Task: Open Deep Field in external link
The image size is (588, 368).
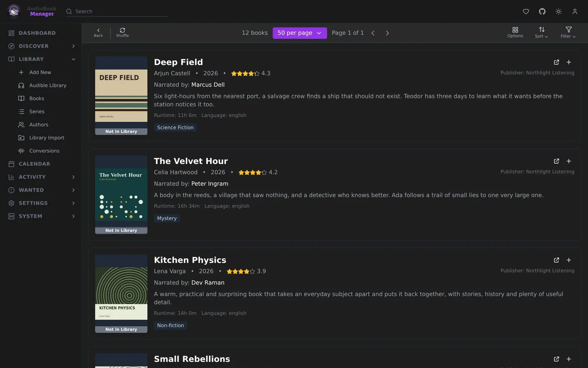Action: [557, 62]
